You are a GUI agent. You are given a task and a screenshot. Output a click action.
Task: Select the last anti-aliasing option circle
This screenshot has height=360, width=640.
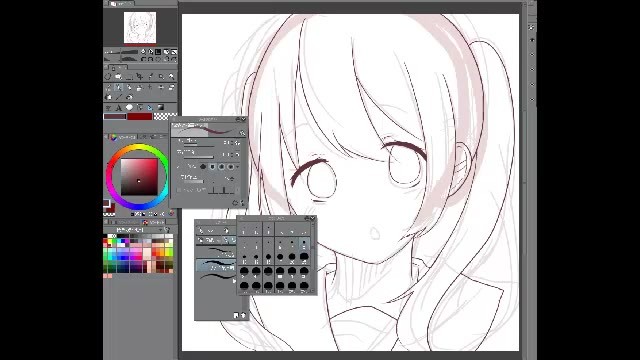tap(230, 167)
